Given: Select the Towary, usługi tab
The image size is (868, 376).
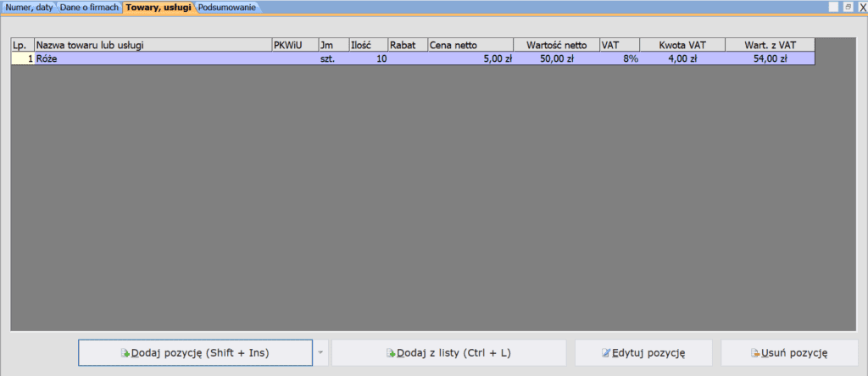Looking at the screenshot, I should coord(159,7).
